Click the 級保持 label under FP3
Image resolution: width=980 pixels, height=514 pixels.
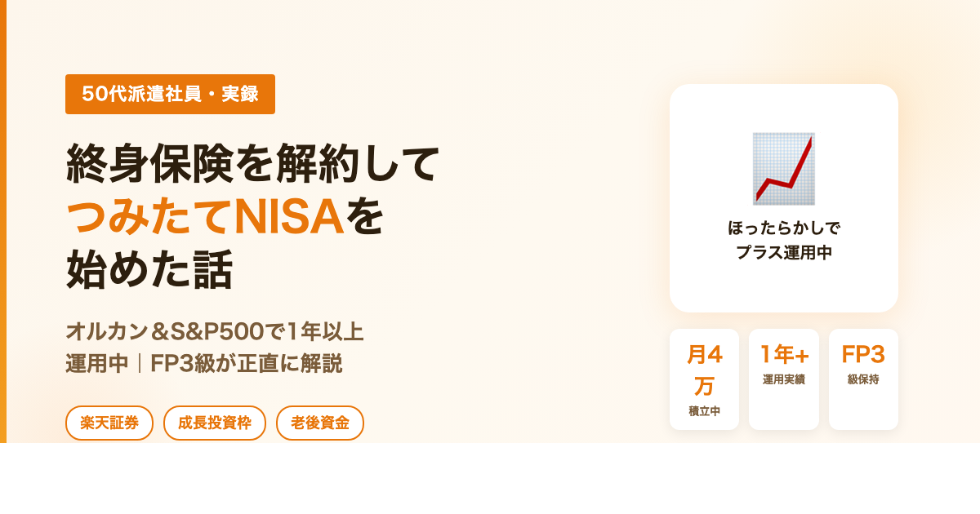click(863, 379)
